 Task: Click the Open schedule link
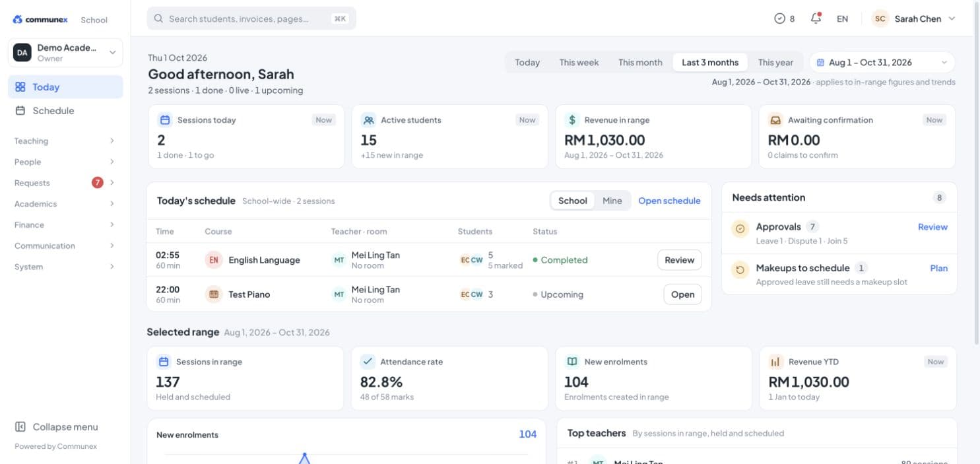(669, 201)
